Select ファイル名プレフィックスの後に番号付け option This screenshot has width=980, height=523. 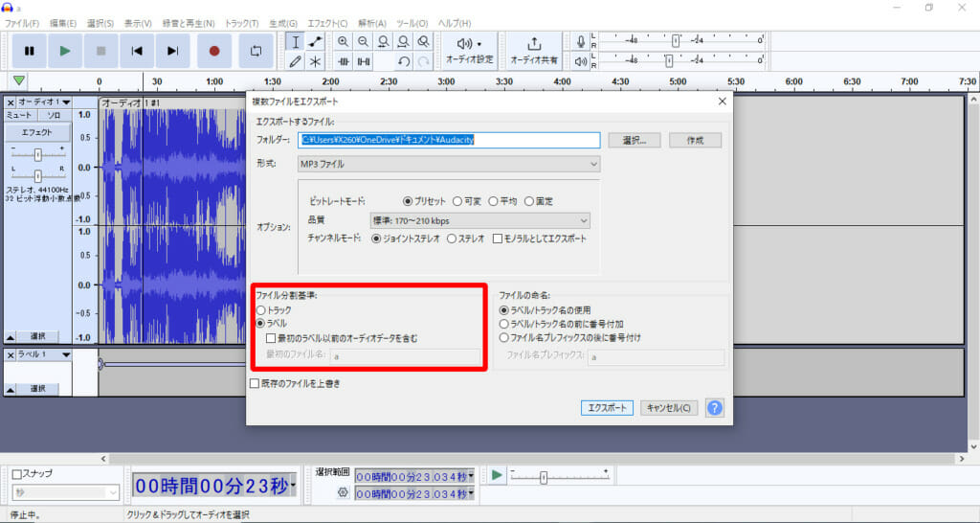[570, 338]
